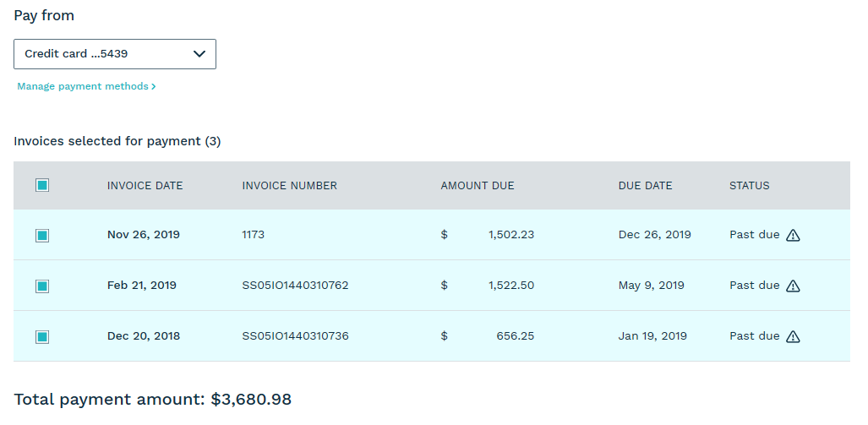The image size is (868, 425).
Task: Click Past due status for Dec 26, 2019
Action: (754, 235)
